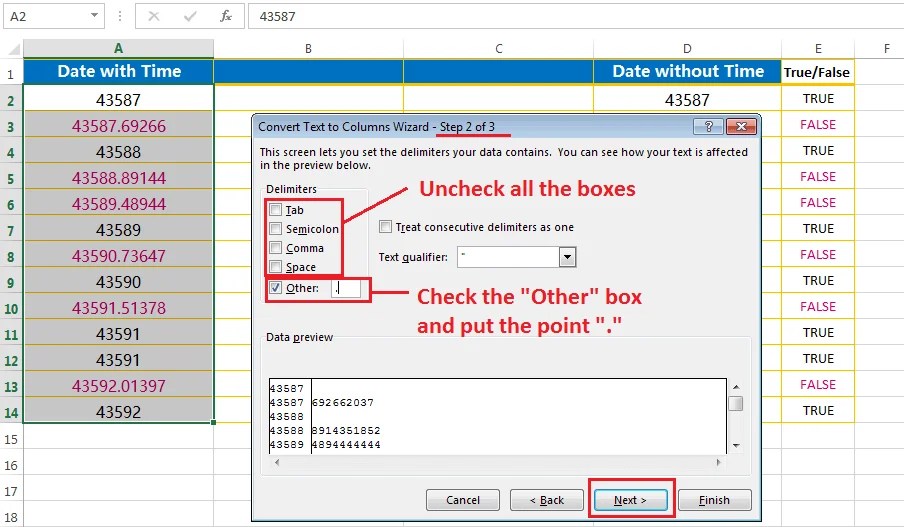Select row 5 header
The image size is (904, 527).
coord(11,178)
